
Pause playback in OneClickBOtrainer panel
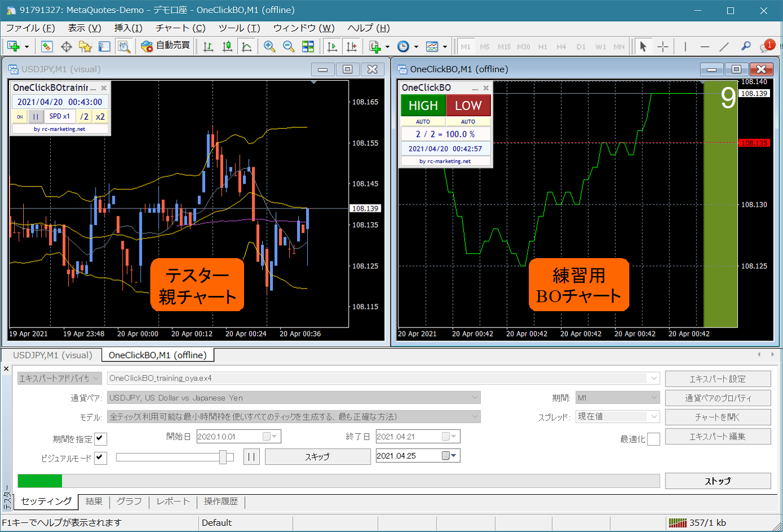[36, 116]
